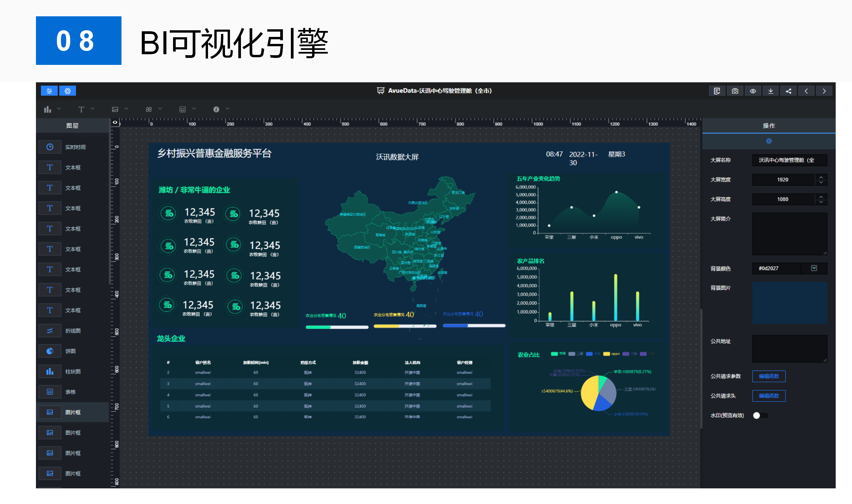Click the blue gear settings icon
This screenshot has width=852, height=504.
pos(68,91)
